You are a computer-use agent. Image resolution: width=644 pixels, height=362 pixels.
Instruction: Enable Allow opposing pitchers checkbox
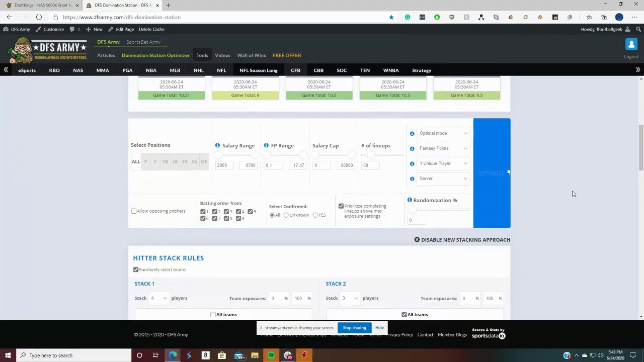click(x=134, y=211)
